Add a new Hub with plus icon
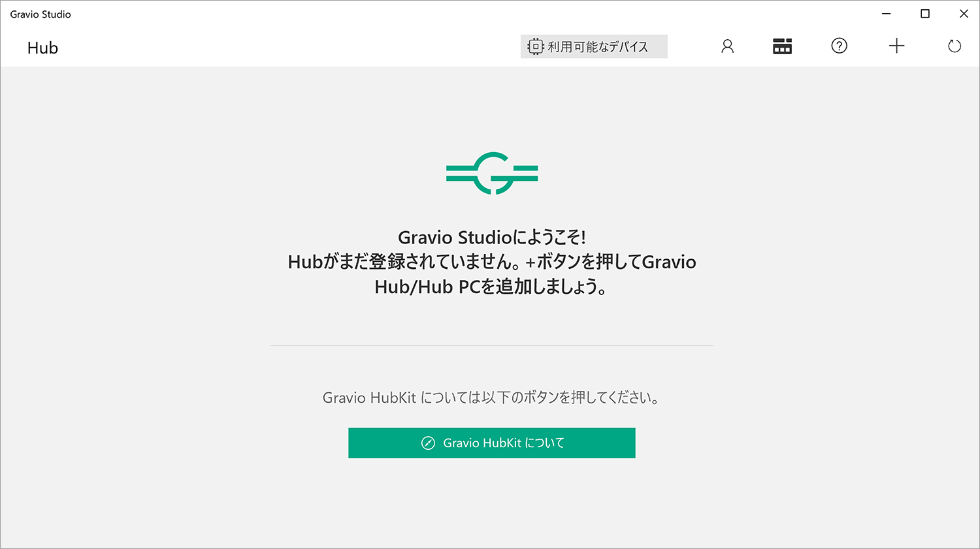Image resolution: width=980 pixels, height=549 pixels. [x=896, y=46]
